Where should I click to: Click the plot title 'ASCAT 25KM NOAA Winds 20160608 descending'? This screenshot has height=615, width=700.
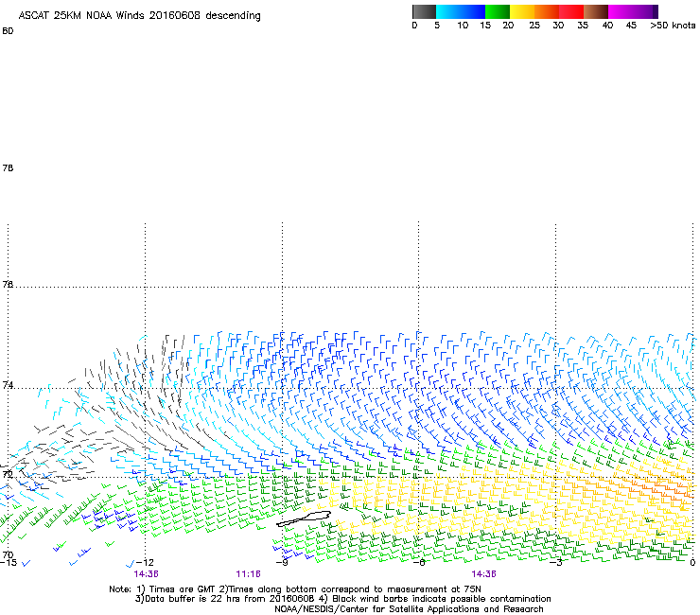pos(139,16)
